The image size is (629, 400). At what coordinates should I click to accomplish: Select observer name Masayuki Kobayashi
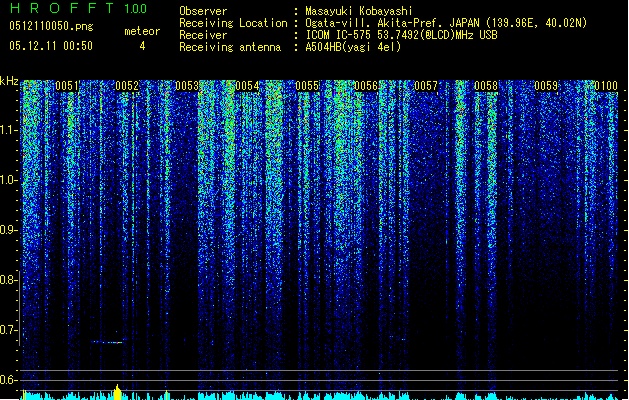tap(359, 11)
